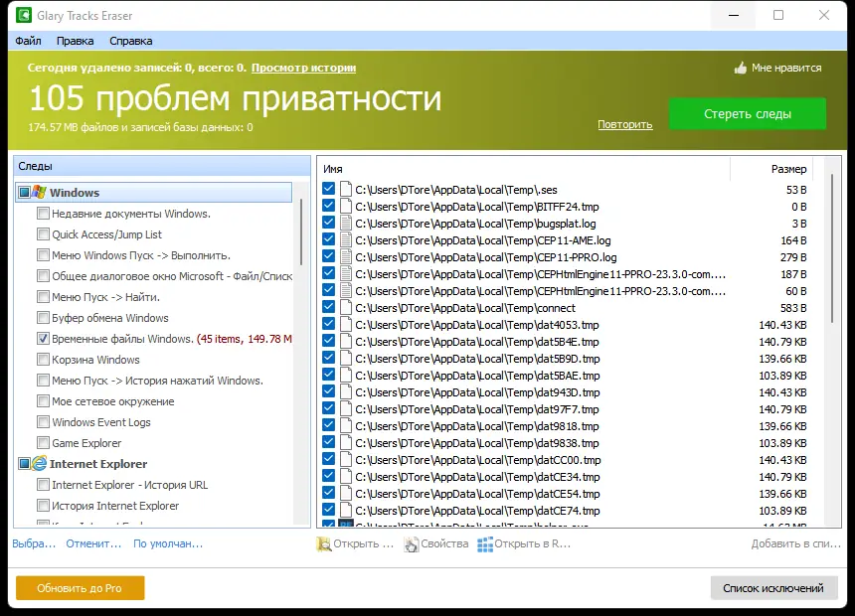Click the Повторить link
The image size is (855, 616).
pos(625,124)
